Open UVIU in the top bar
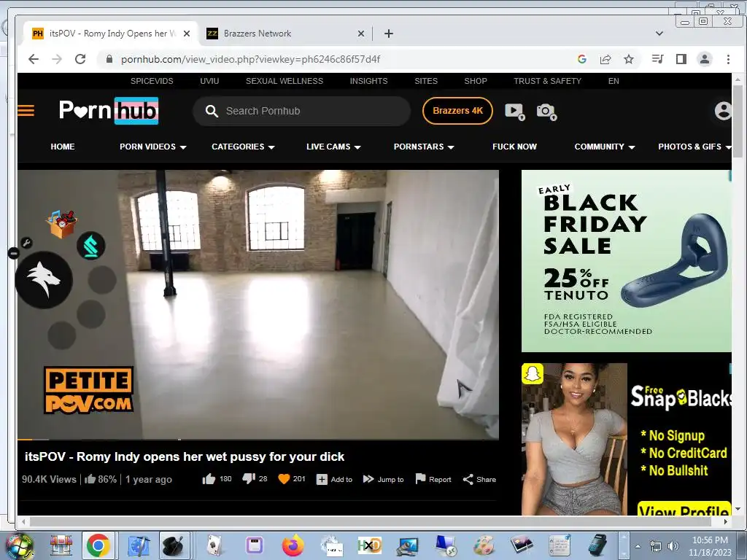The width and height of the screenshot is (747, 560). (x=209, y=81)
